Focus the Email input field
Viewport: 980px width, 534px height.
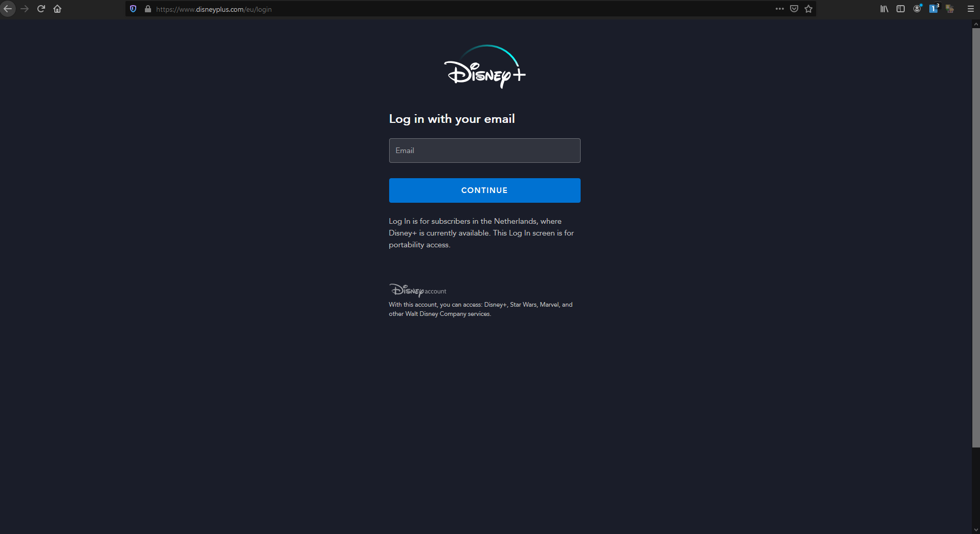(484, 150)
